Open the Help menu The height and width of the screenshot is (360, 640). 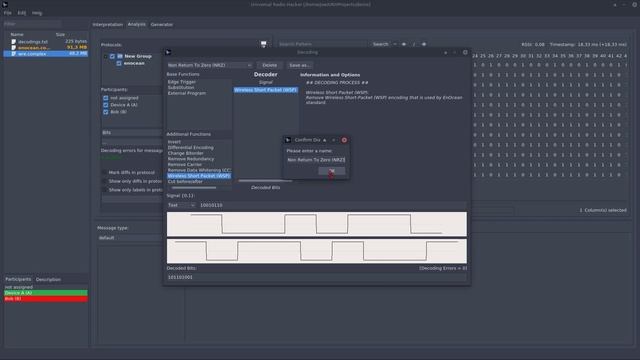37,13
